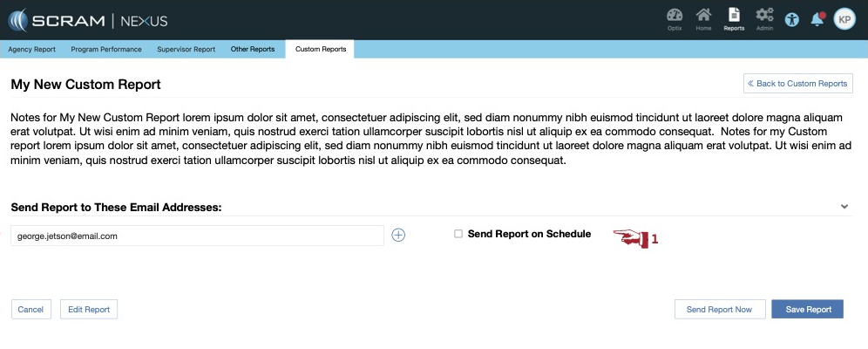Open the Optix dashboard icon
This screenshot has width=868, height=349.
[674, 17]
